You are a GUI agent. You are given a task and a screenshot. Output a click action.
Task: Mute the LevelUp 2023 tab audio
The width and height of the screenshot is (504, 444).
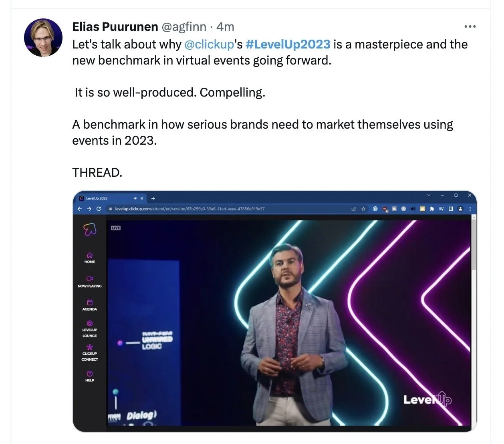135,198
